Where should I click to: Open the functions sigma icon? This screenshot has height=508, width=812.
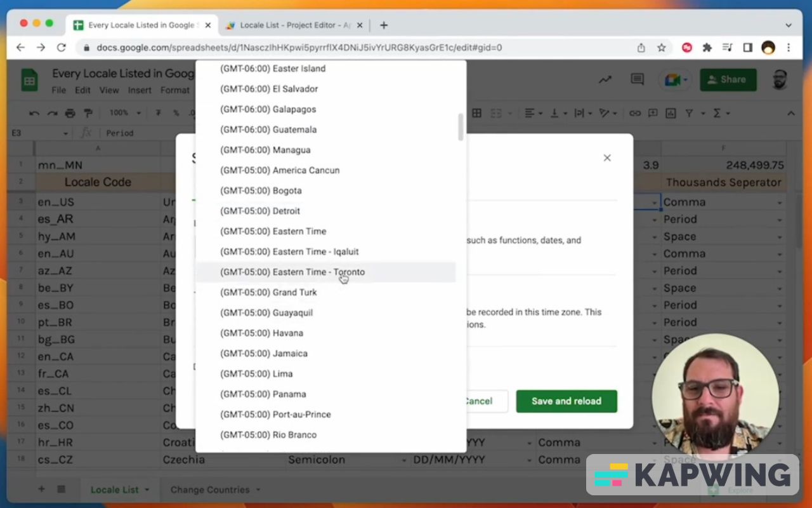point(717,113)
